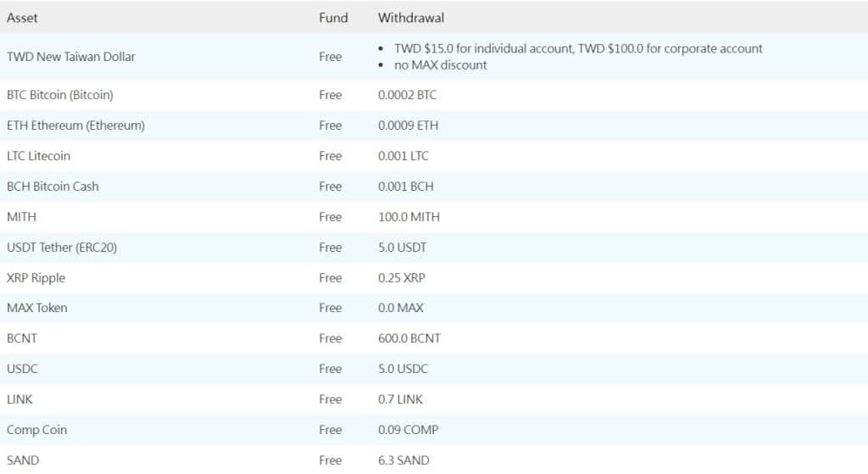Click the '0.09 COMP' withdrawal value
The image size is (868, 474).
[408, 429]
